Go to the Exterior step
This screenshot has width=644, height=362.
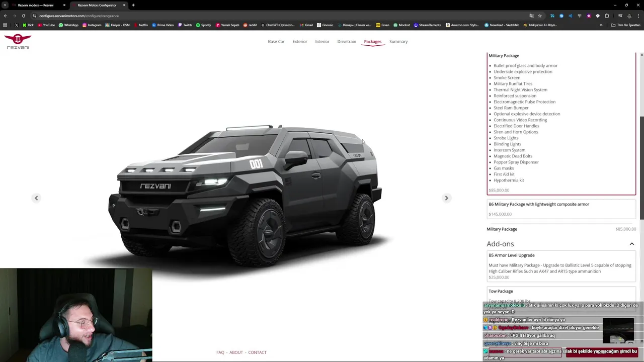click(300, 42)
